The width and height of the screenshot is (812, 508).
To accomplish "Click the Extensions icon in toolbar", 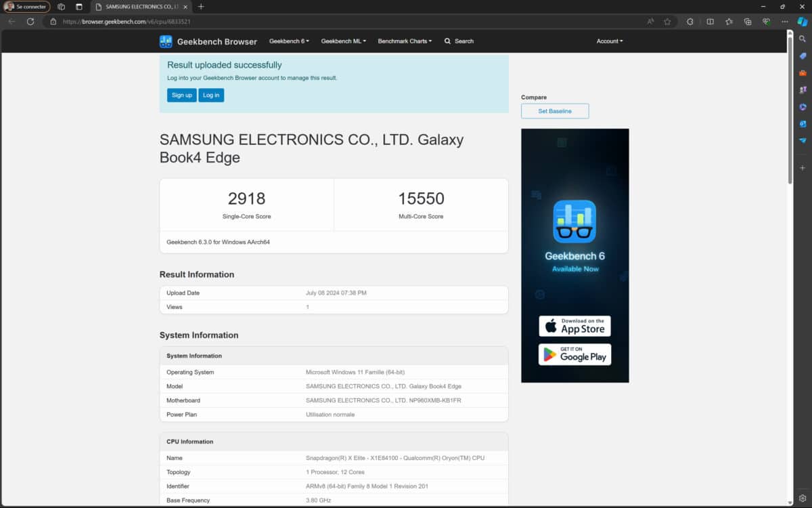I will pyautogui.click(x=690, y=21).
